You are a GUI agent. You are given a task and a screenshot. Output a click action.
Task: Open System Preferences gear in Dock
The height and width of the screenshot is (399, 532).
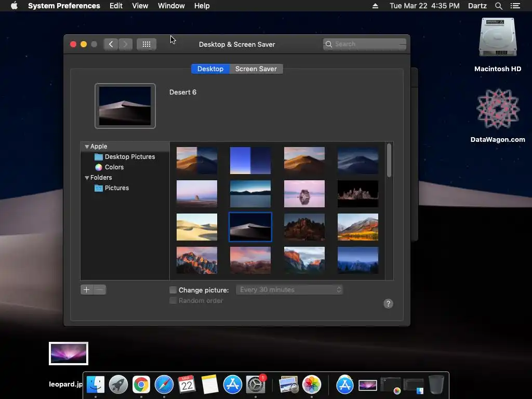coord(256,384)
